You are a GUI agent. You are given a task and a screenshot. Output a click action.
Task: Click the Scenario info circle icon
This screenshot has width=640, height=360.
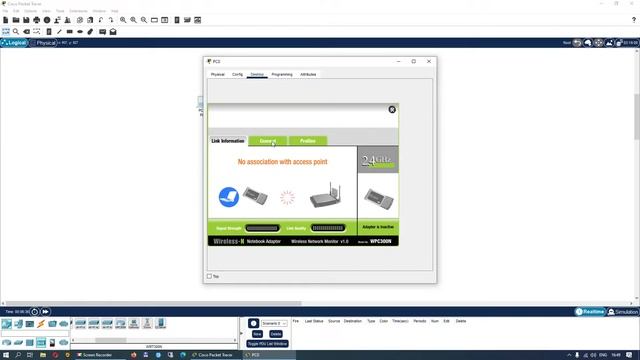[x=253, y=323]
